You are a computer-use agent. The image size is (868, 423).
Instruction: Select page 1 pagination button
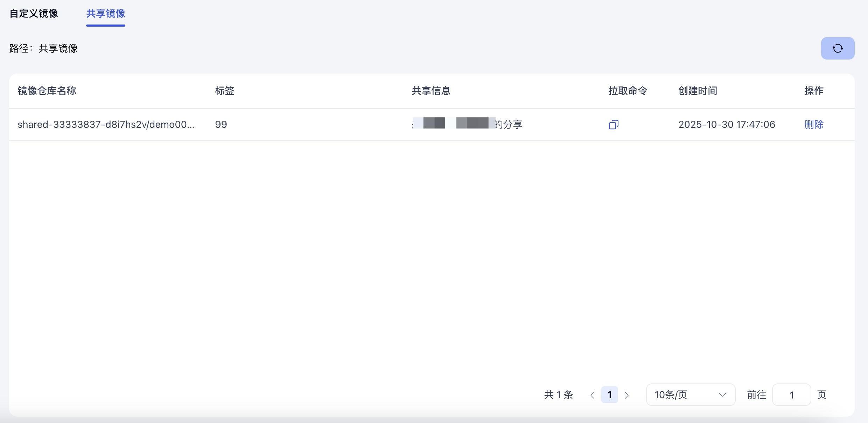609,395
